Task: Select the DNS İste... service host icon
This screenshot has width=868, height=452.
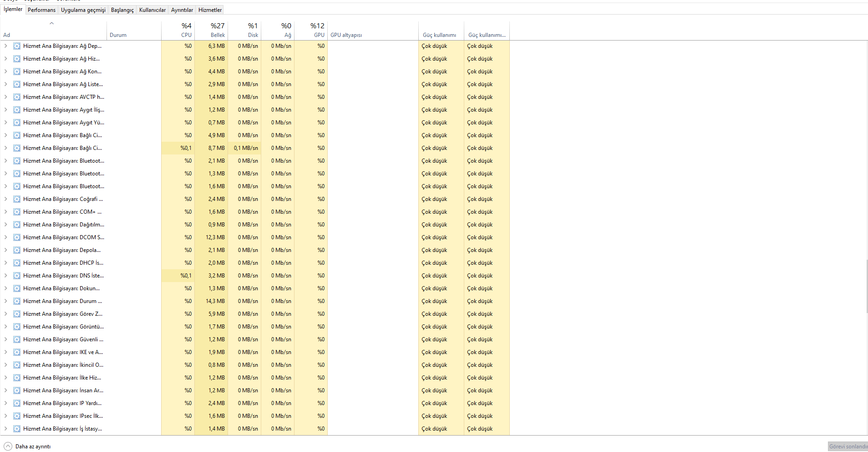Action: tap(17, 276)
